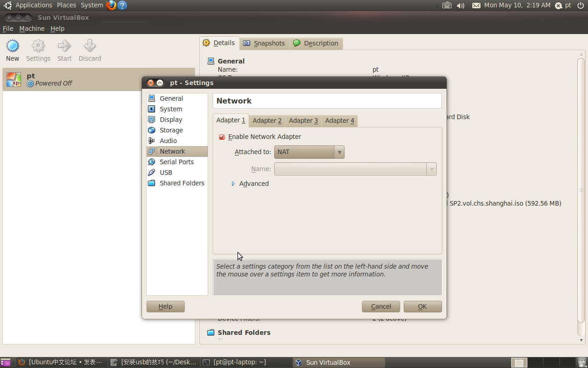The image size is (588, 368).
Task: Open the Serial Ports settings category
Action: coord(177,162)
